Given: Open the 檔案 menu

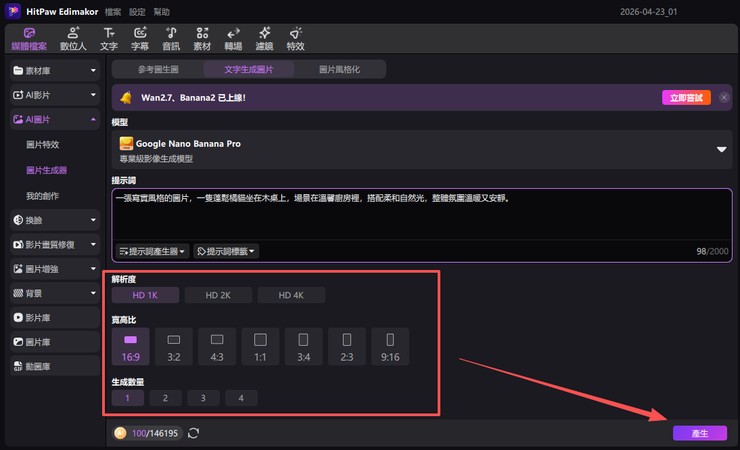Looking at the screenshot, I should tap(113, 12).
